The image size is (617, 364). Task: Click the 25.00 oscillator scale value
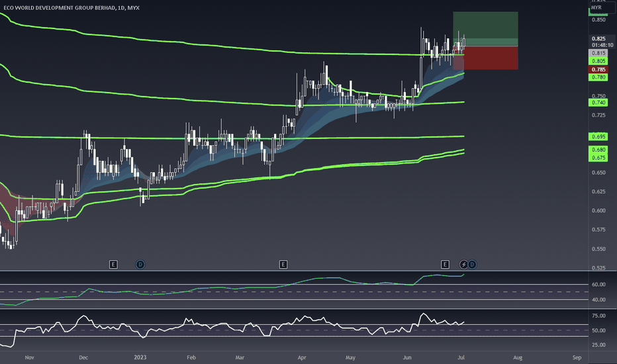[x=598, y=345]
